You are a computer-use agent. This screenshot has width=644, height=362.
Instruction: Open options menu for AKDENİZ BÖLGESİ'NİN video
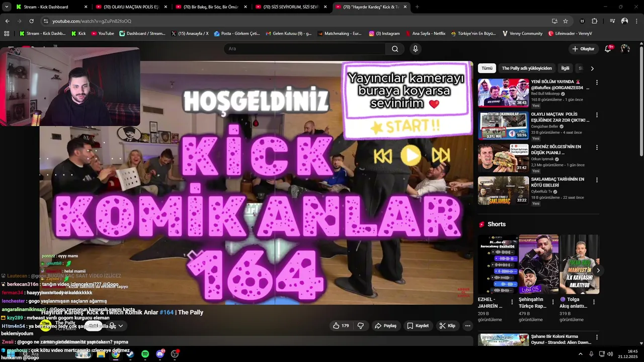point(597,148)
